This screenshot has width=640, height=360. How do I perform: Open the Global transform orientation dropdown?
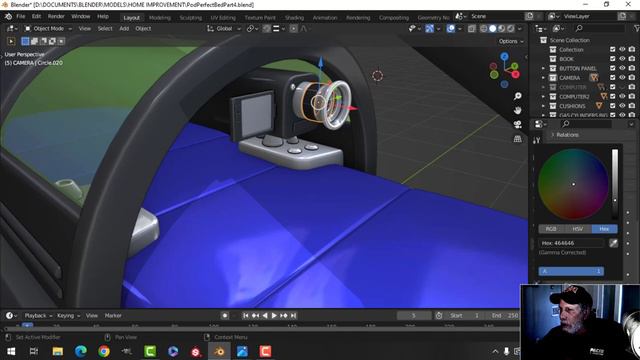(224, 29)
